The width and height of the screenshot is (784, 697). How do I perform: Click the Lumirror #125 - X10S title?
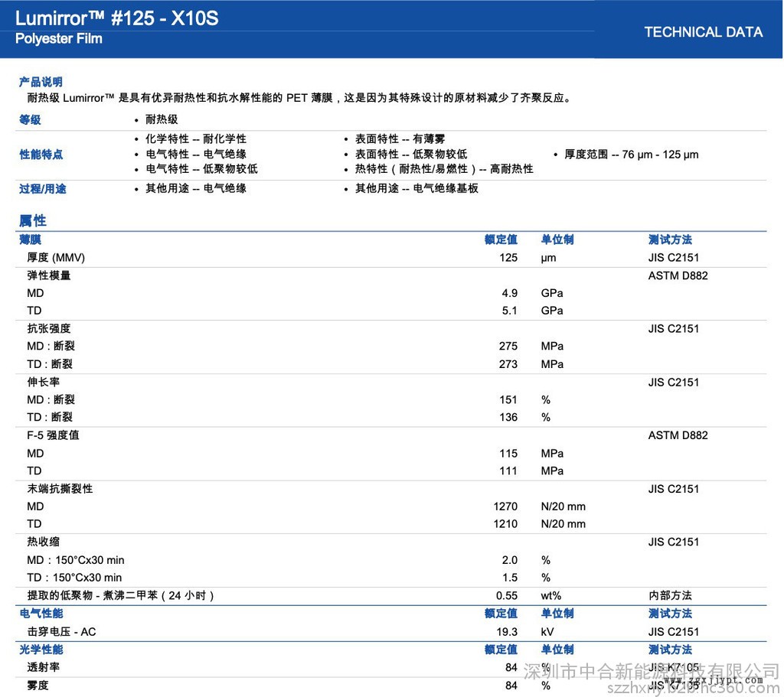(116, 18)
